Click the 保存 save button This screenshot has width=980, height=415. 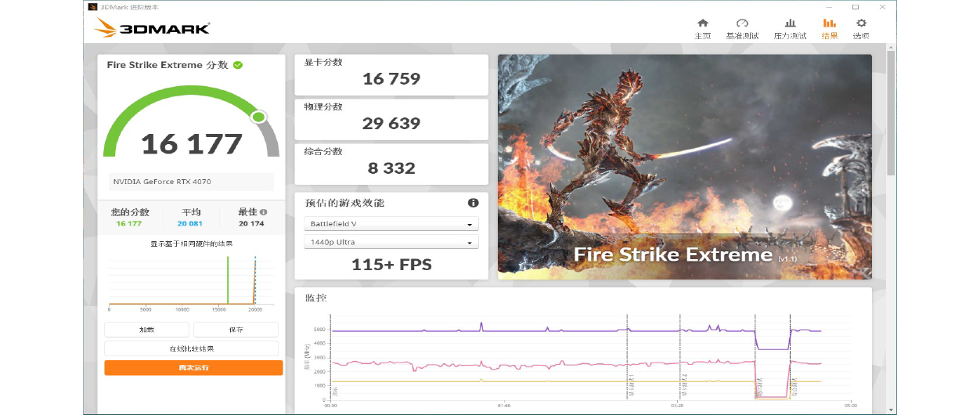click(236, 330)
